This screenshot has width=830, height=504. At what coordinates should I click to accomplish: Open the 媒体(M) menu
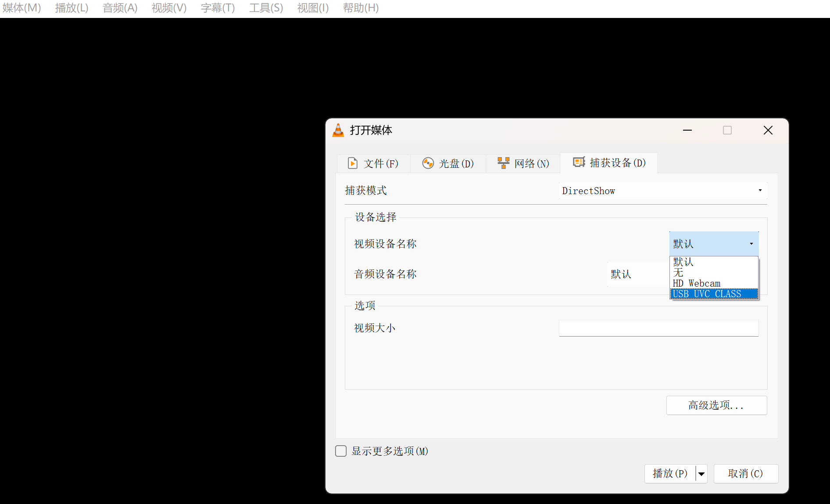21,8
